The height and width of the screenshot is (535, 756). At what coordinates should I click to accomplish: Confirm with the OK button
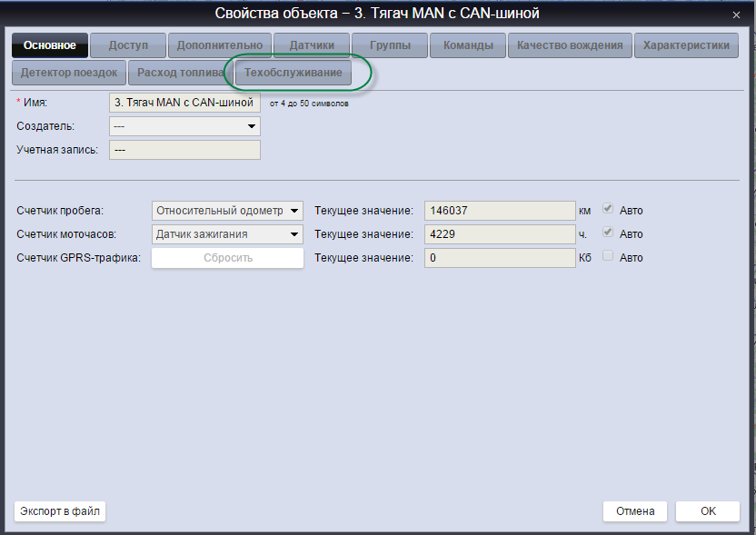pyautogui.click(x=708, y=511)
